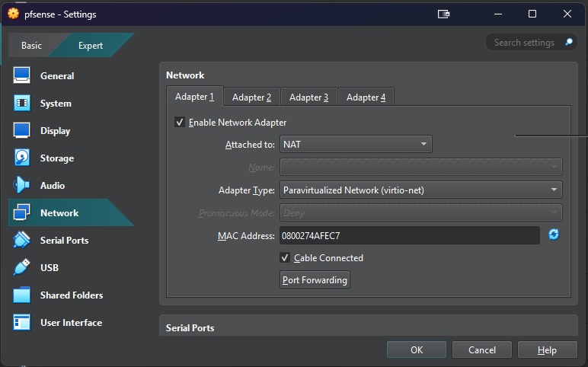
Task: Click the search magnifier icon
Action: [569, 42]
